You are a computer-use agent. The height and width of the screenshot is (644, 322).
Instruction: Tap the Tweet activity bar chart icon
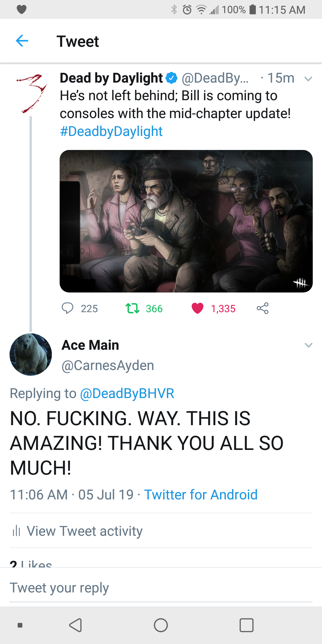(16, 531)
